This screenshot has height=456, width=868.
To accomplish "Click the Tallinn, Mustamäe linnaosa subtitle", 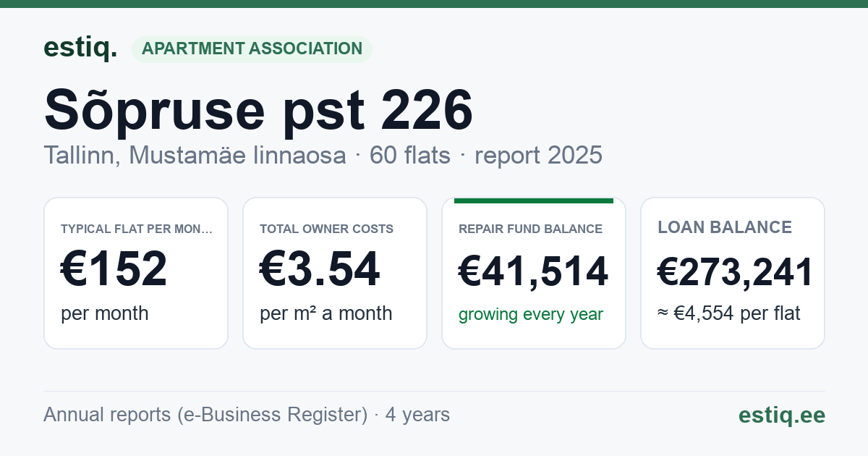I will point(195,155).
